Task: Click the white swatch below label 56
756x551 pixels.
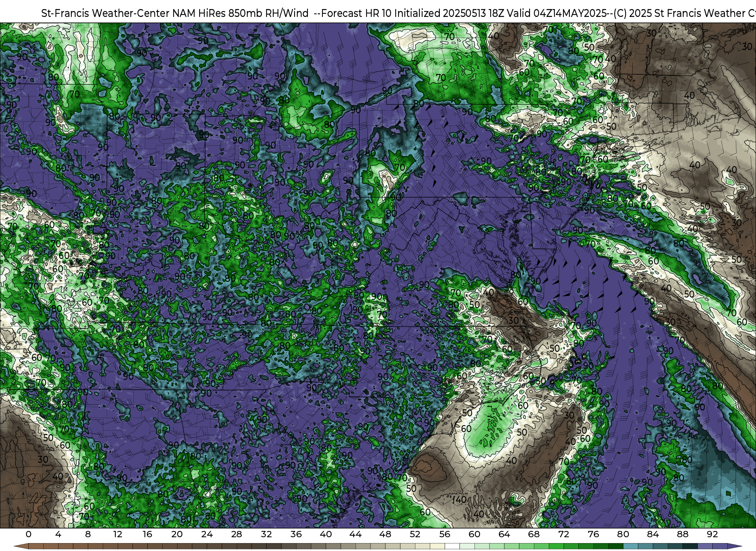Action: point(452,547)
